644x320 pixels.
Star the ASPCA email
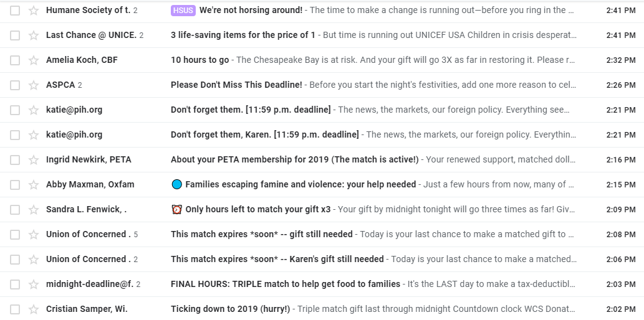pos(34,85)
